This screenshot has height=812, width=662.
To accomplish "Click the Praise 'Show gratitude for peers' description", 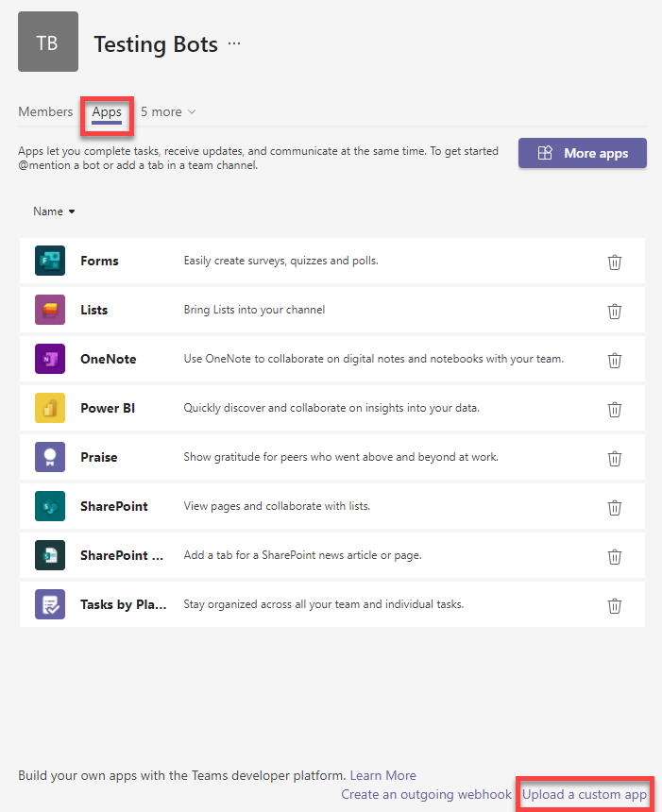I will pos(341,457).
